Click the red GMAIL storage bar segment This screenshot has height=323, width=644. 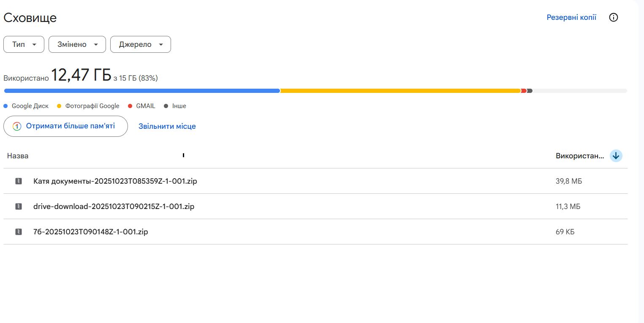tap(524, 91)
